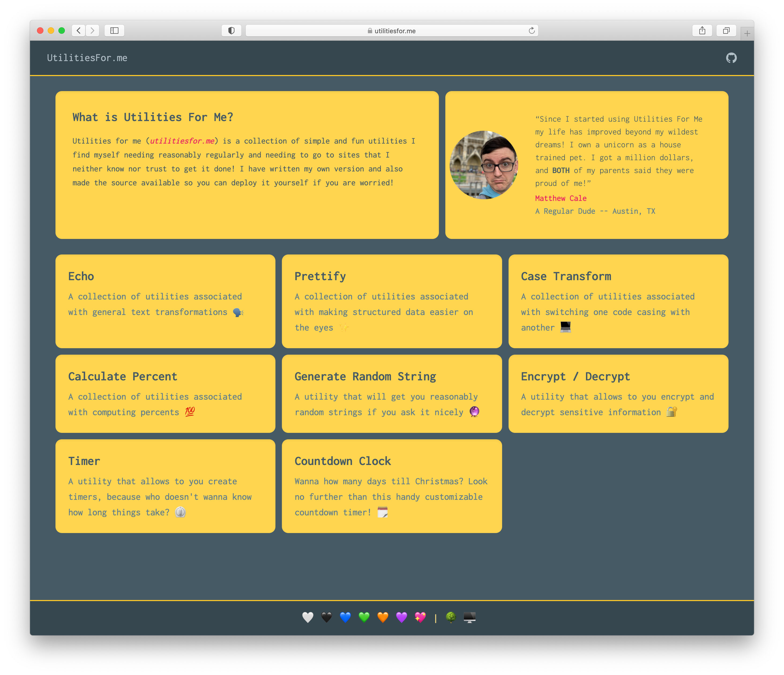784x675 pixels.
Task: Choose the blue heart theme
Action: (x=345, y=617)
